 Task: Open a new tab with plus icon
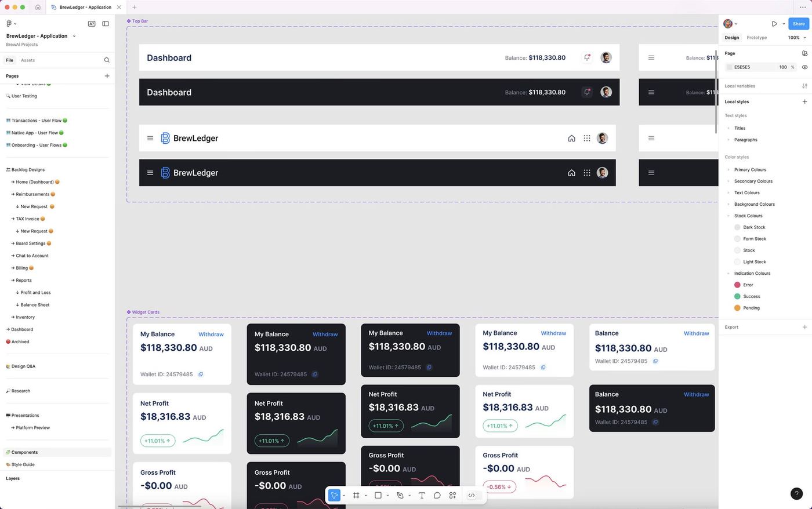pyautogui.click(x=134, y=7)
